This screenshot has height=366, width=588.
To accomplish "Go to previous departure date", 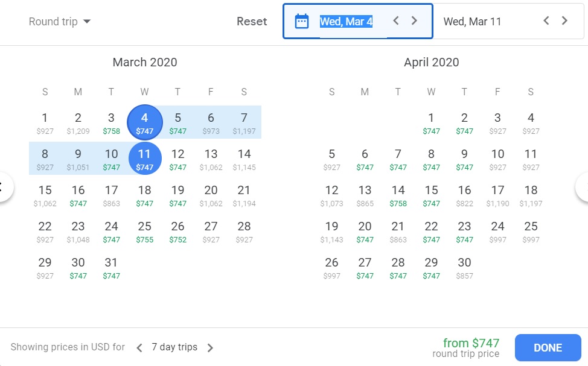I will point(396,21).
